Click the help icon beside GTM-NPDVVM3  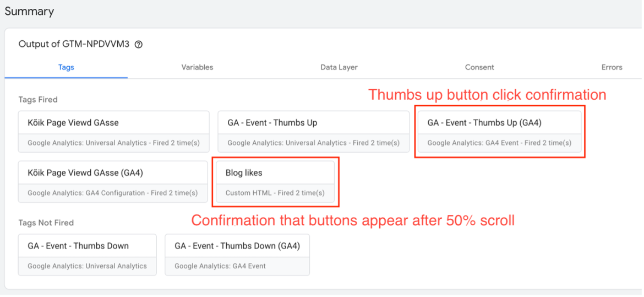[138, 45]
